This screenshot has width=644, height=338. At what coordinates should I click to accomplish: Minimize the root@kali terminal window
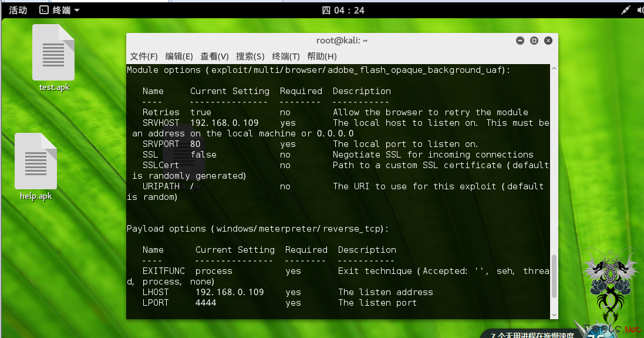pos(520,41)
